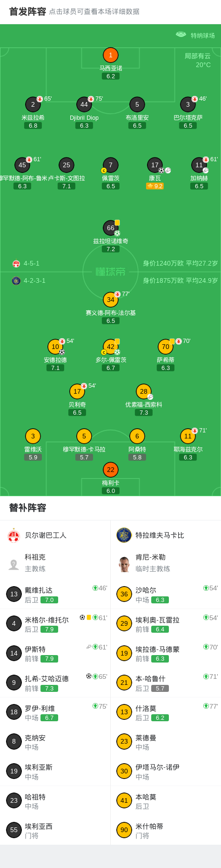Open player 70 萨希蒂 details
Viewport: 221px width, 868px height.
tap(166, 347)
